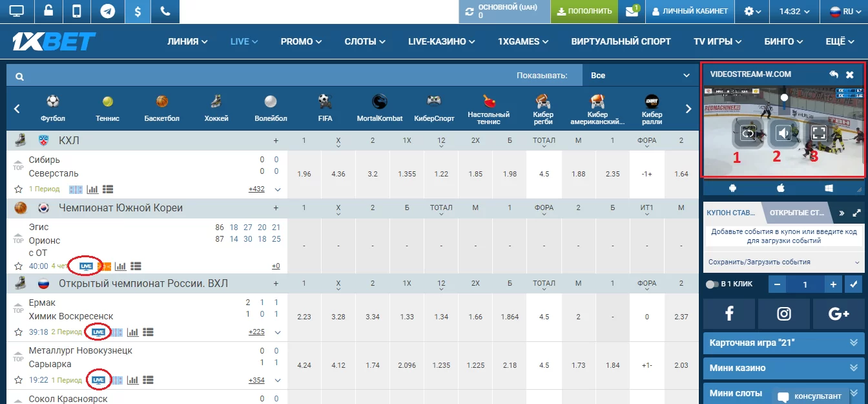Open Telegram icon in top bar

click(108, 11)
